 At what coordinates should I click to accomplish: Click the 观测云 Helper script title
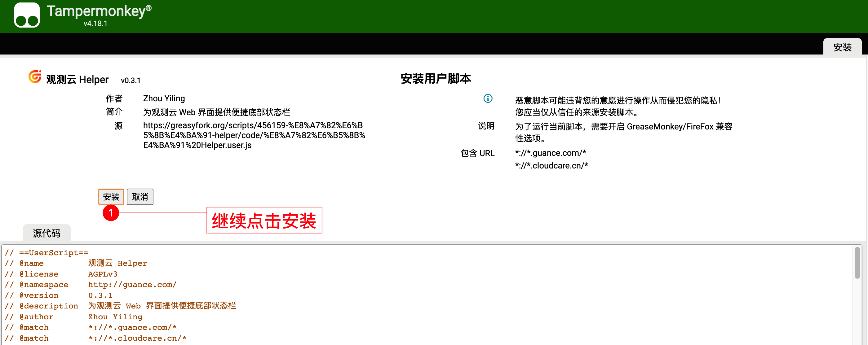(77, 80)
